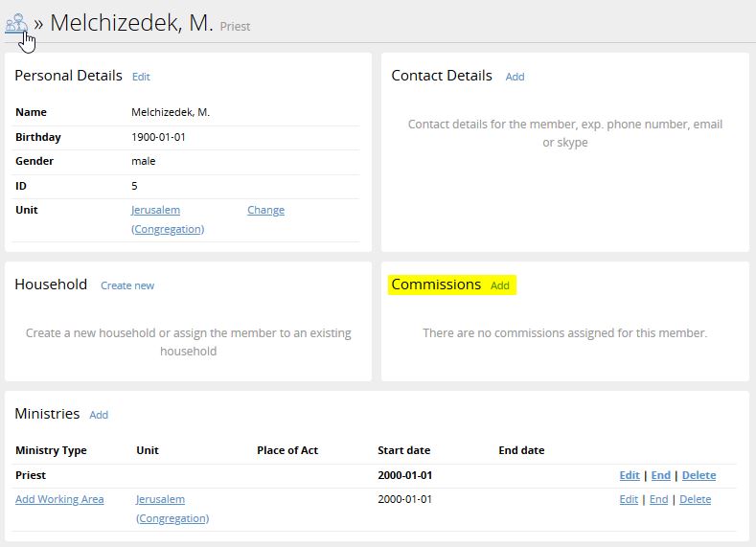Delete the Priest ministry
This screenshot has width=756, height=547.
tap(699, 475)
